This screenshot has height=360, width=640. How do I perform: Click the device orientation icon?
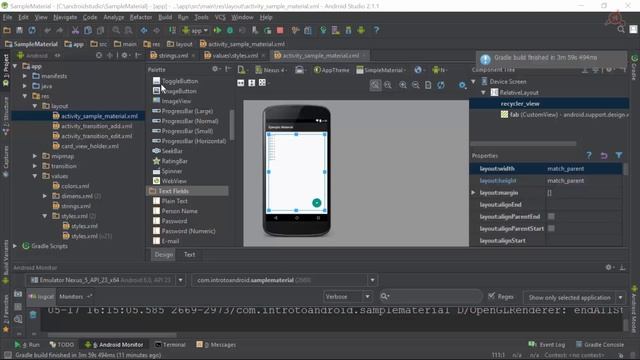tap(300, 70)
